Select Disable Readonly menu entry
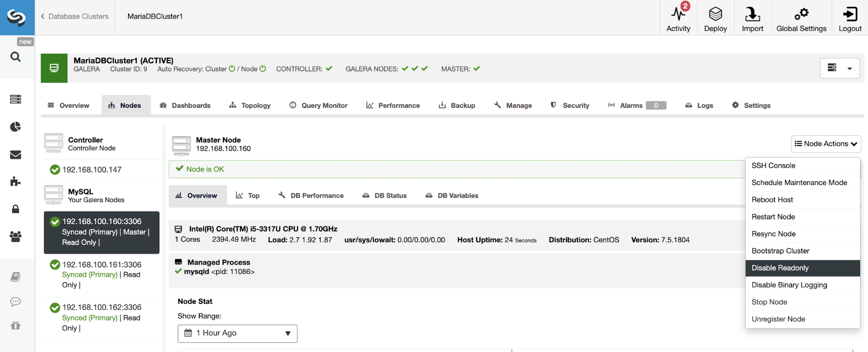 pos(802,268)
